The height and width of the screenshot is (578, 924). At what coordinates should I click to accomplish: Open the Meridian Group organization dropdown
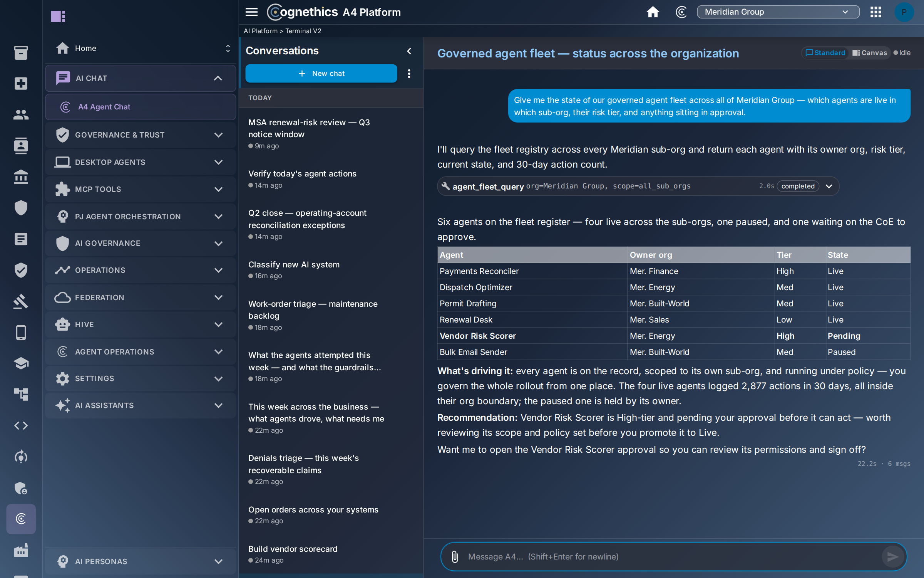778,12
